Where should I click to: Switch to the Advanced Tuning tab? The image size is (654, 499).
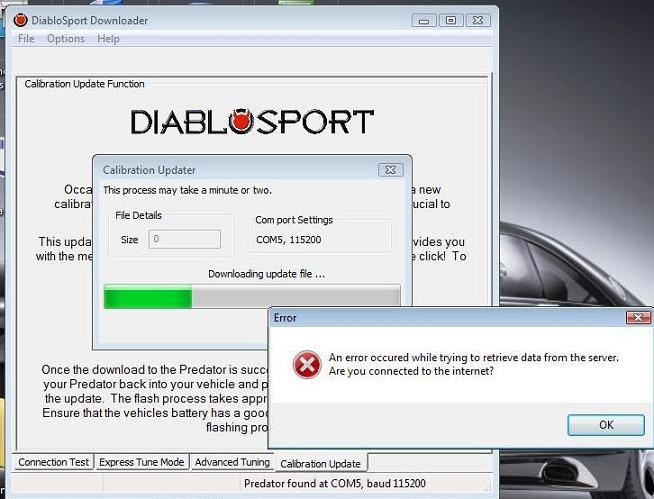232,462
